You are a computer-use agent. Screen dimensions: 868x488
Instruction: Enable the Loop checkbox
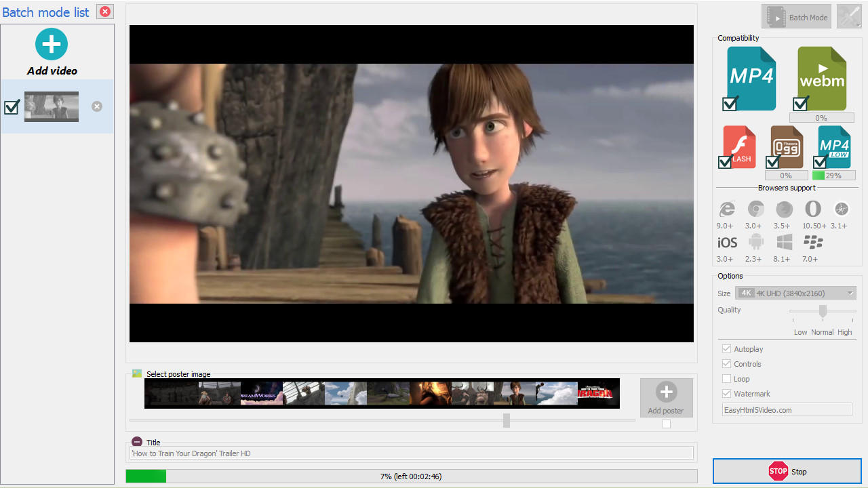click(x=727, y=379)
